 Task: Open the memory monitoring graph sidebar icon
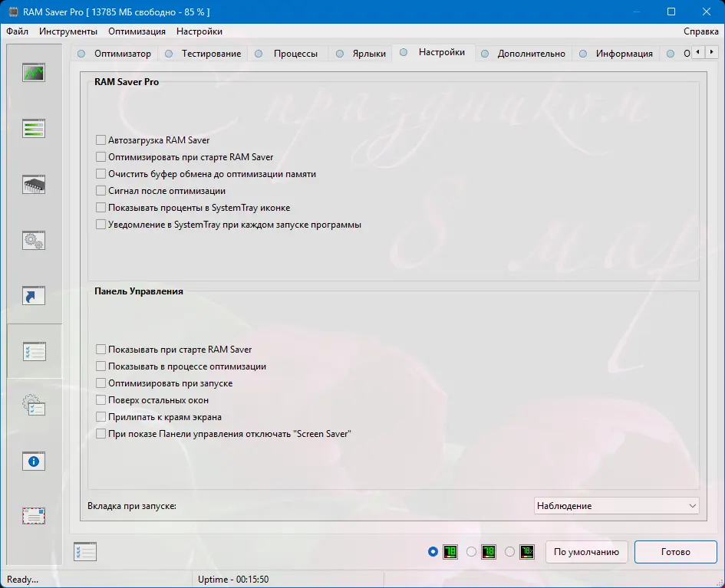pos(34,73)
